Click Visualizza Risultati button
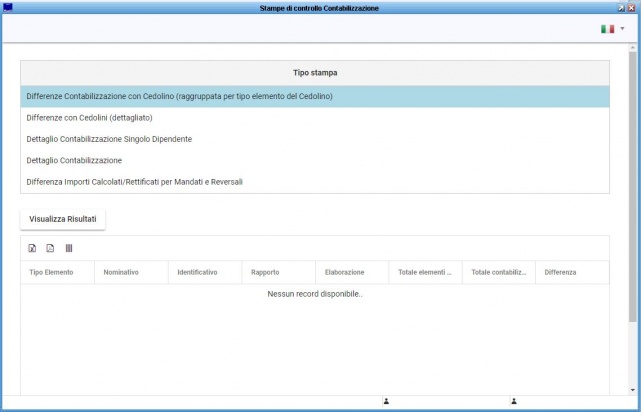 (63, 219)
